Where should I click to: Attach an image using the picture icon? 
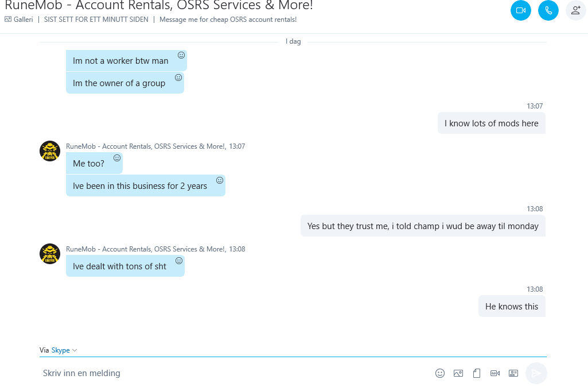point(458,373)
